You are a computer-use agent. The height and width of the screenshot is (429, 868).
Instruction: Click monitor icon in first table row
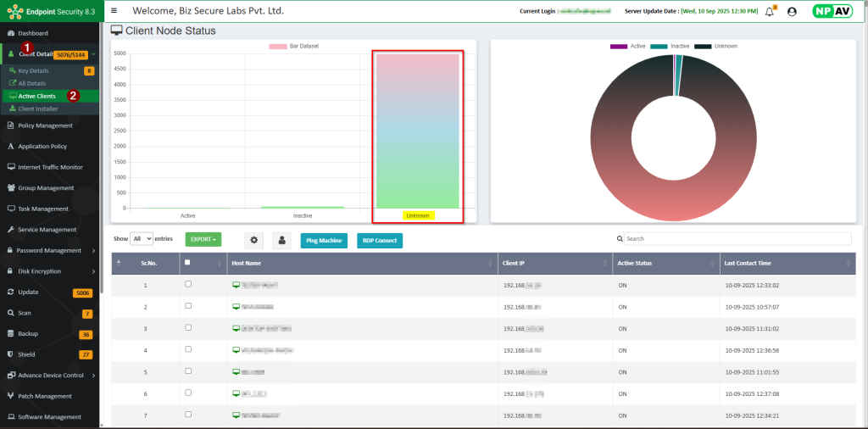236,285
